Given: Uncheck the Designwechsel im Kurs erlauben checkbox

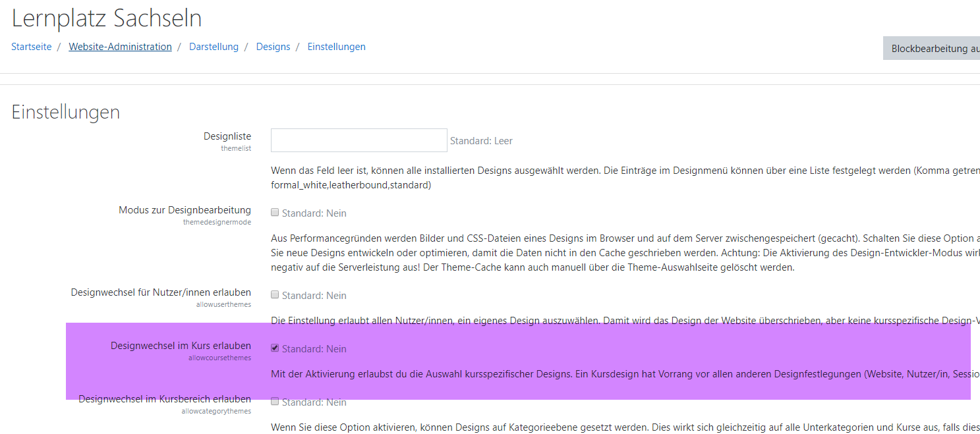Looking at the screenshot, I should click(275, 348).
